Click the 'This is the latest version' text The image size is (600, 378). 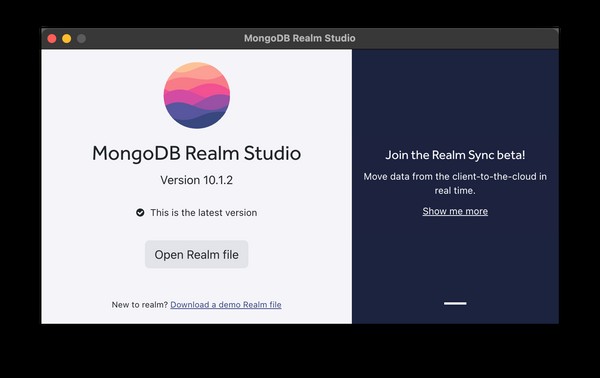204,213
